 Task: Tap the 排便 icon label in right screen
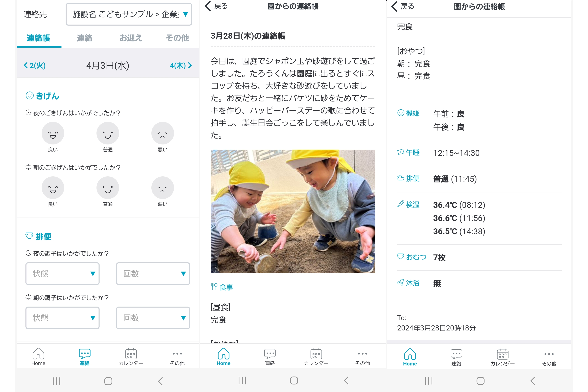click(x=408, y=178)
